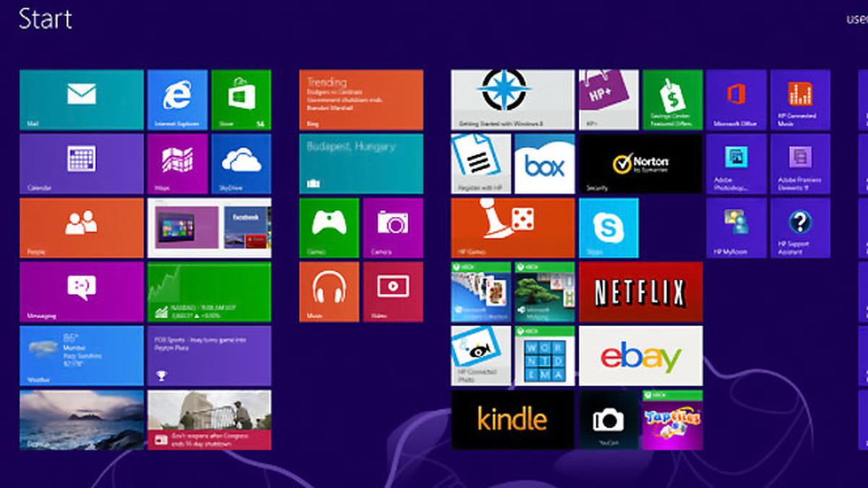Open the SkyDrive tile

(241, 163)
